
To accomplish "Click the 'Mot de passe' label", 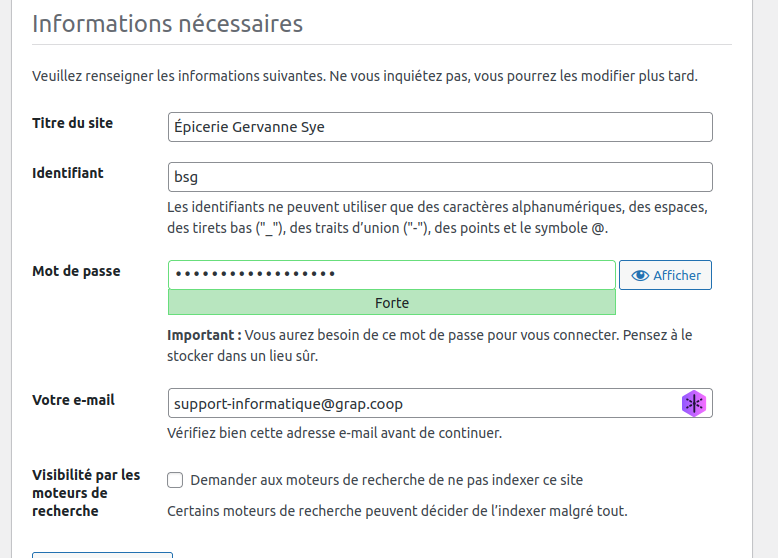I will (76, 271).
